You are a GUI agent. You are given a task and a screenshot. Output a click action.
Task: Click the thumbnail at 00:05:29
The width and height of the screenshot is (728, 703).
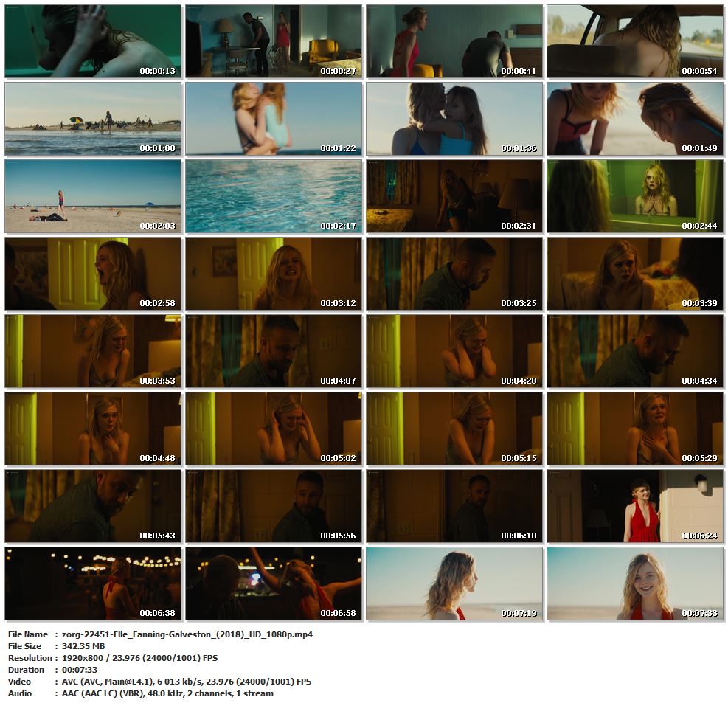pyautogui.click(x=634, y=429)
